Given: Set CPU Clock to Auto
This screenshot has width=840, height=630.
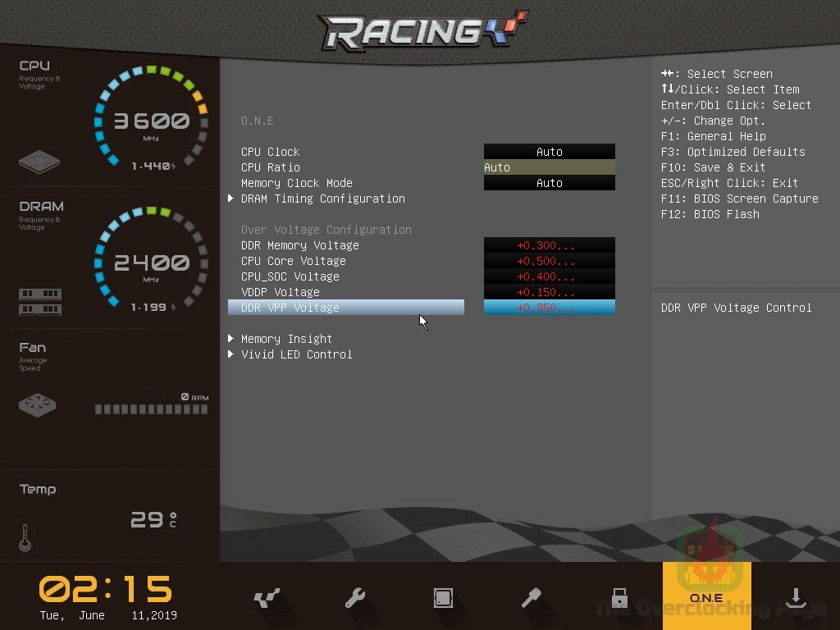Looking at the screenshot, I should 549,152.
